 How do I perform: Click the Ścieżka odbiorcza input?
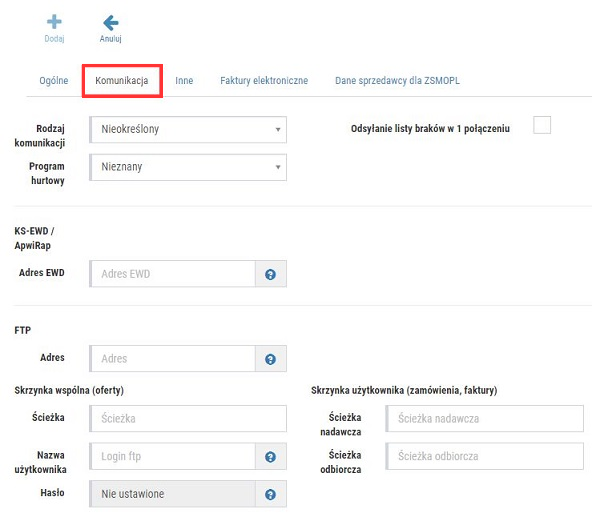pyautogui.click(x=485, y=456)
